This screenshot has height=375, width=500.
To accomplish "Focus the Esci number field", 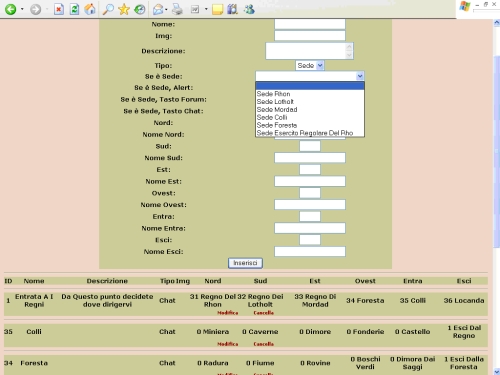I will (310, 240).
